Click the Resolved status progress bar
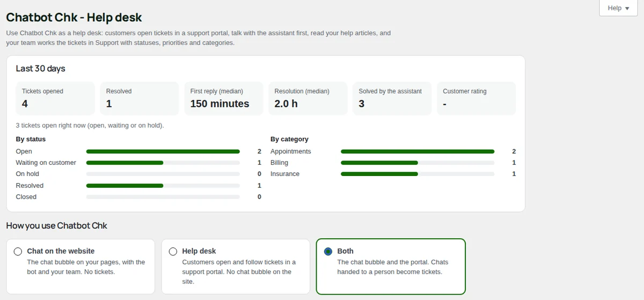 (x=163, y=186)
